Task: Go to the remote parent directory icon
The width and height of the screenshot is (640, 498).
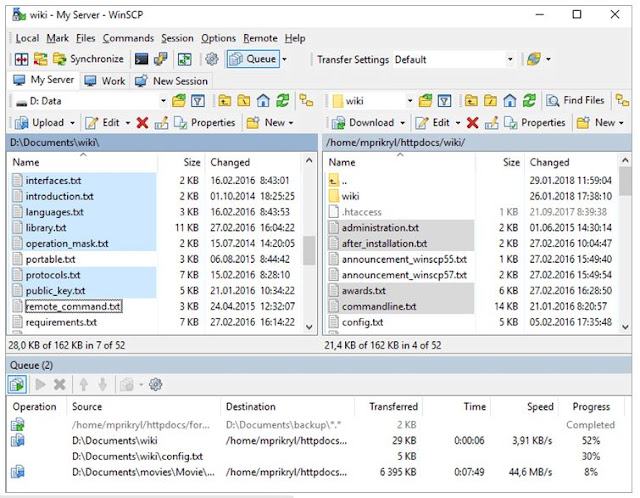Action: pos(471,100)
